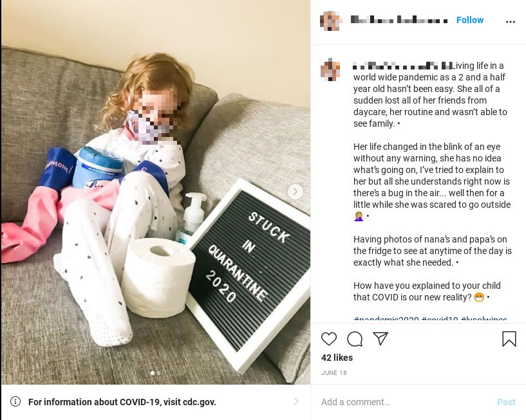526x420 pixels.
Task: Save post with the bookmark icon
Action: coord(509,338)
